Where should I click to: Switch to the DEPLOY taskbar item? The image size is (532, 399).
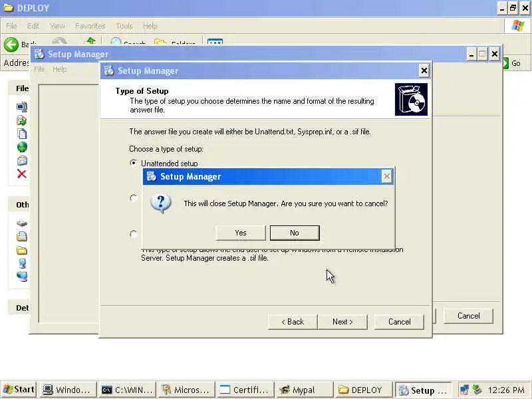click(x=363, y=390)
